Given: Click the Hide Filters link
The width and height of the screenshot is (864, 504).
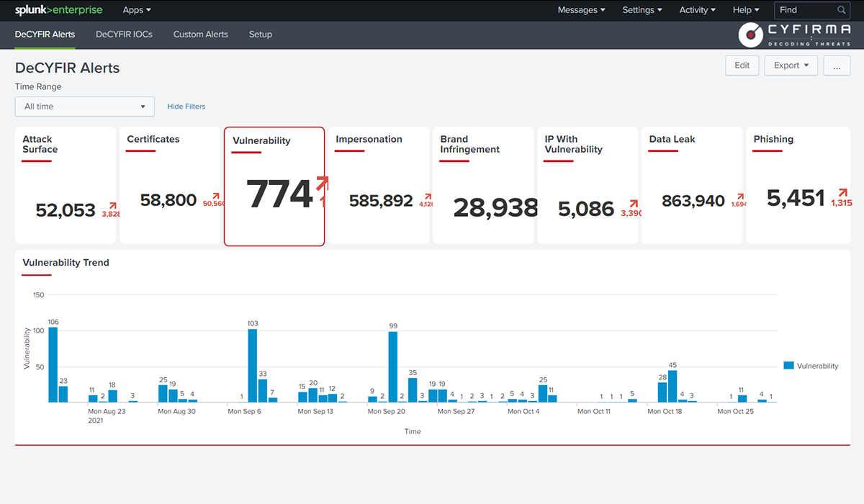Looking at the screenshot, I should coord(186,106).
